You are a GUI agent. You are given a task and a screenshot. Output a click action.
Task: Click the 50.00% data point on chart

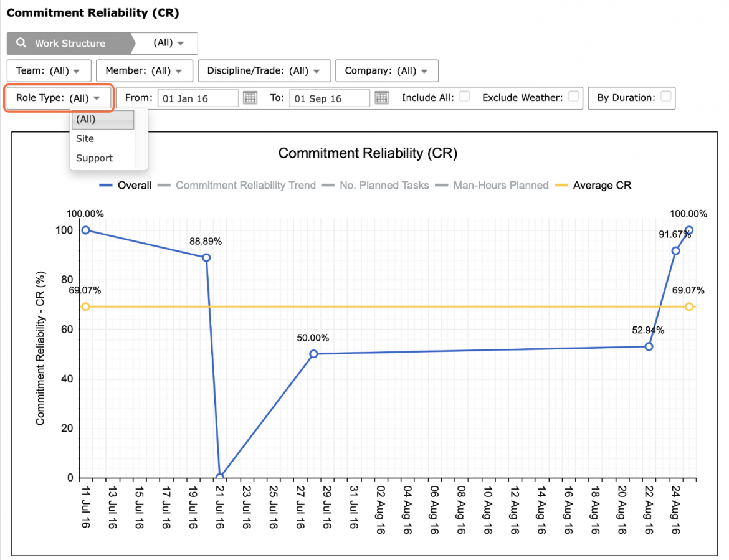314,354
